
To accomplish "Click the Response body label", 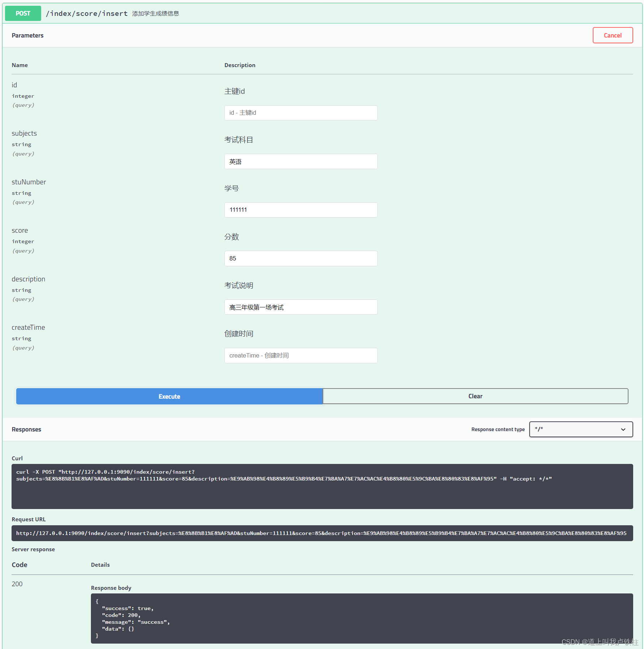I will point(111,588).
